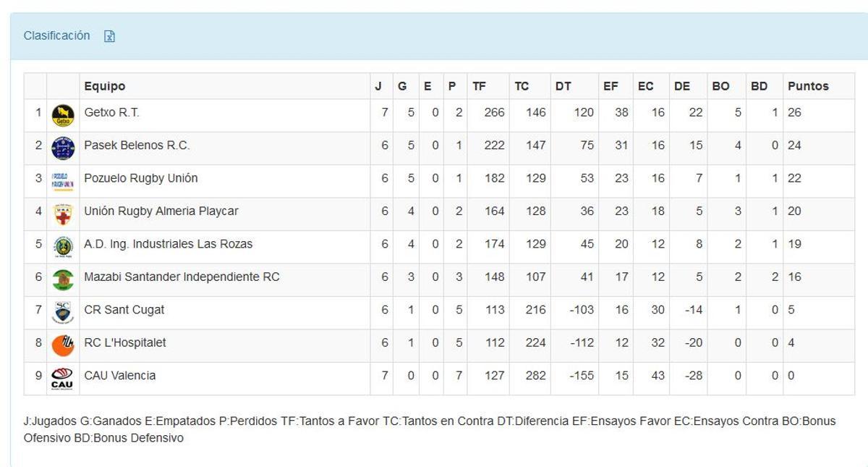Sort by the TF column header

[x=477, y=85]
